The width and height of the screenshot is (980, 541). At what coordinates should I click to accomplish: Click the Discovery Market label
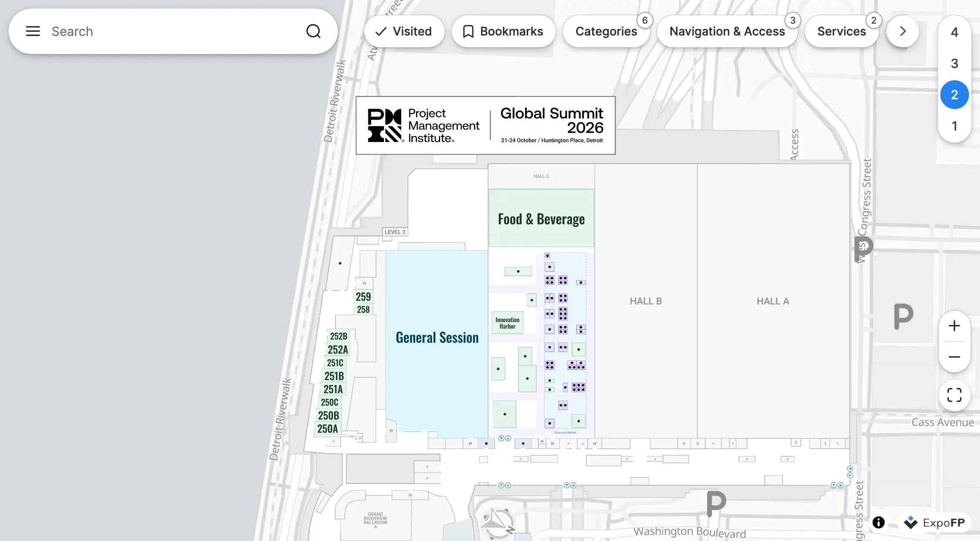[565, 432]
